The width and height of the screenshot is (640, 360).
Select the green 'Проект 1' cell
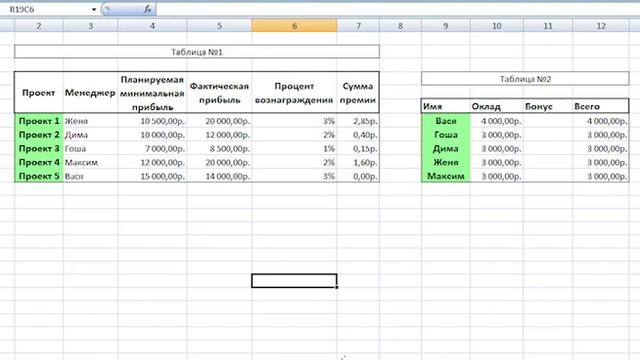(x=39, y=121)
